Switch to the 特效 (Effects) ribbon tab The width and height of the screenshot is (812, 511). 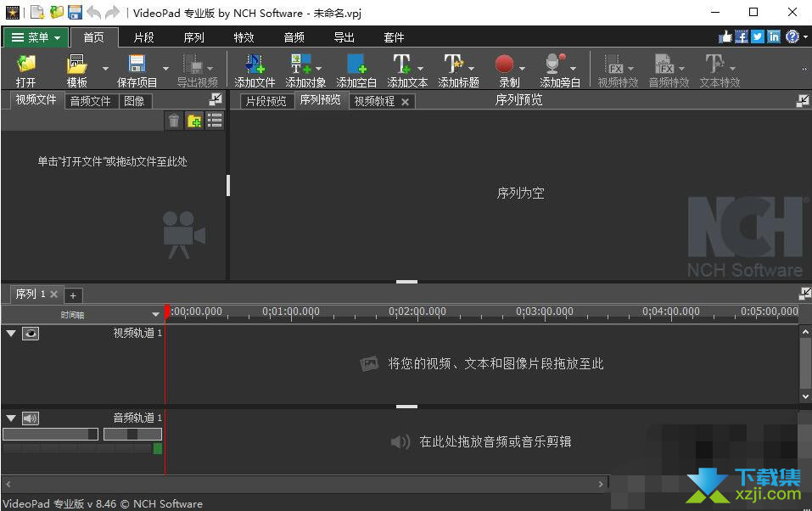[244, 37]
